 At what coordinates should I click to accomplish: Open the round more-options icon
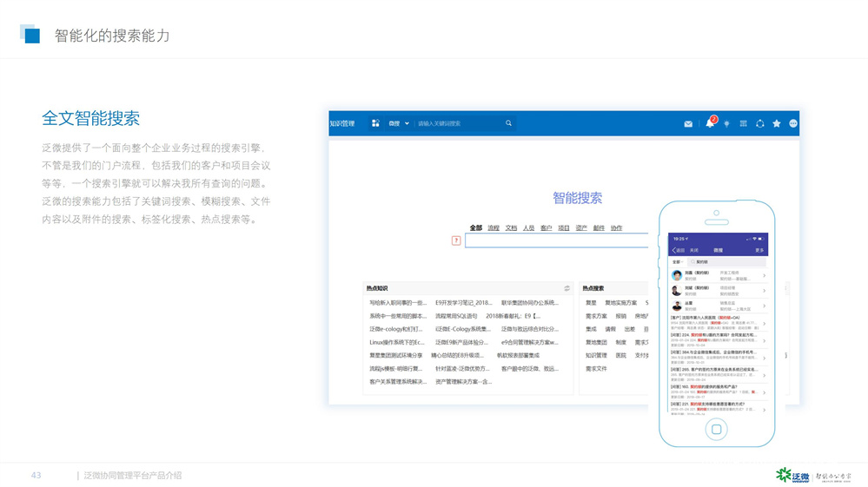click(793, 123)
